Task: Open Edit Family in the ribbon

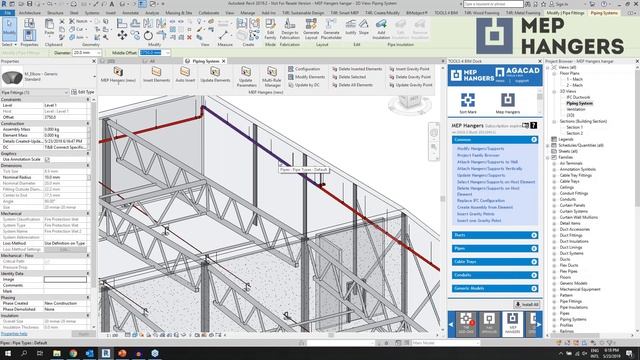Action: (x=270, y=29)
